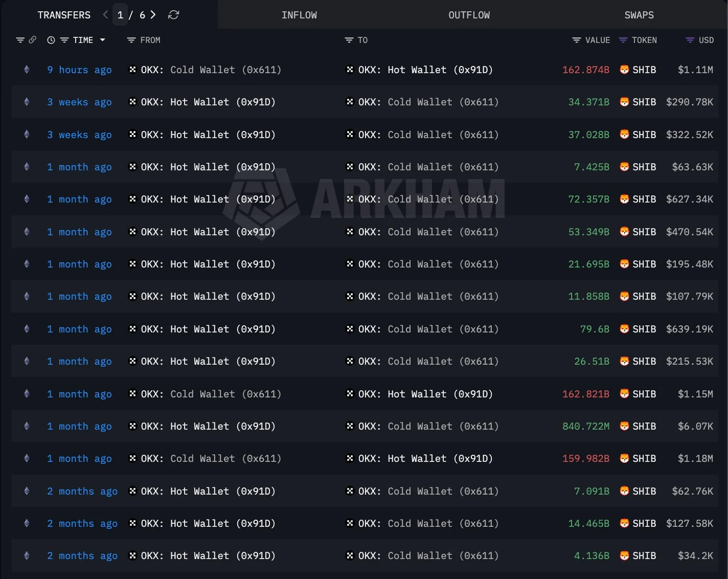Open the filter icon on TO column
This screenshot has width=728, height=579.
point(349,40)
